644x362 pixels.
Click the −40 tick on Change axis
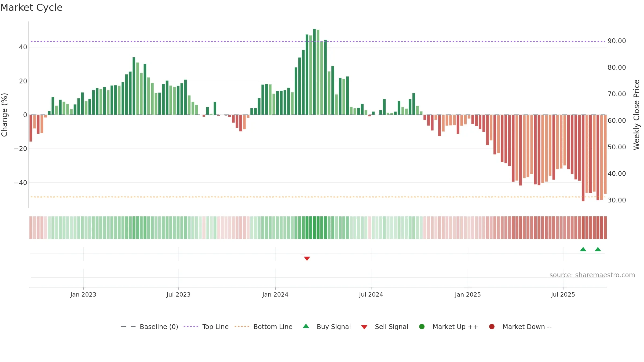[21, 183]
